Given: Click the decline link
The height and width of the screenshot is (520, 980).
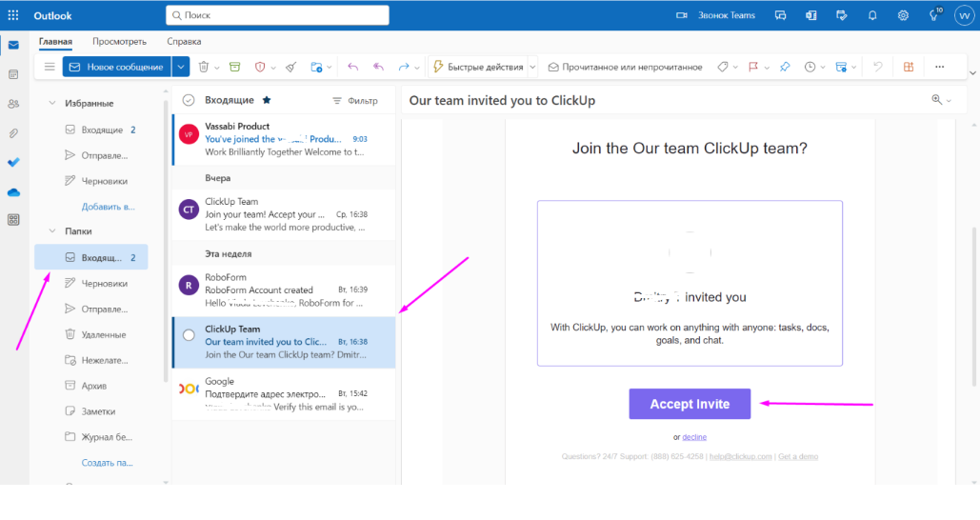Looking at the screenshot, I should pos(694,437).
